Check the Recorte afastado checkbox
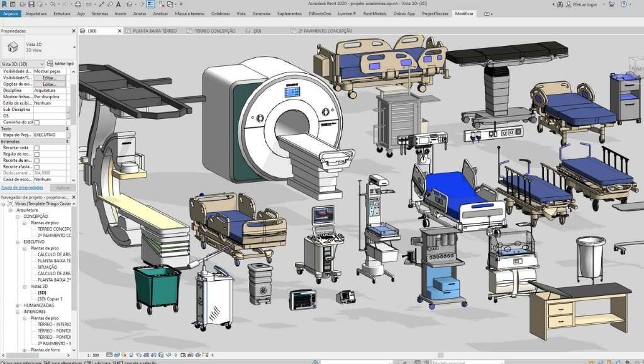This screenshot has height=364, width=644. pos(37,167)
